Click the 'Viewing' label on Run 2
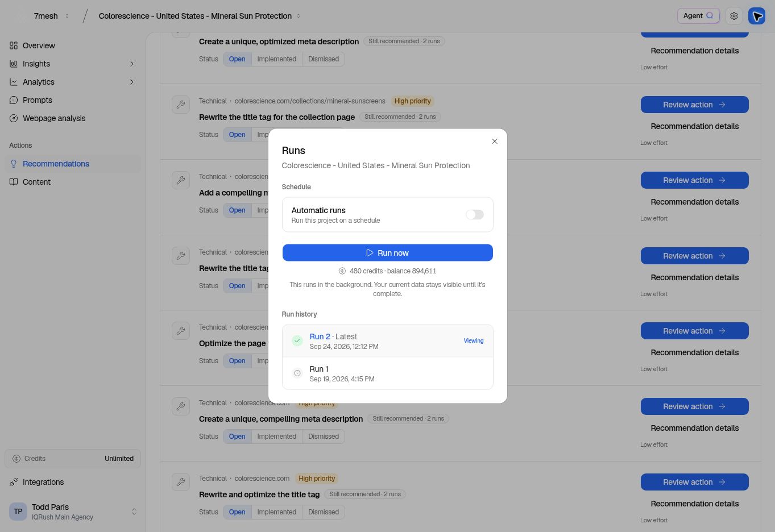775x532 pixels. click(474, 341)
